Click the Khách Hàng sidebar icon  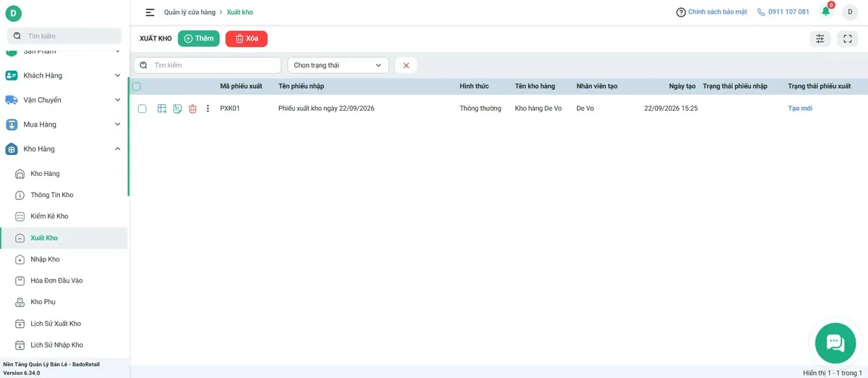point(12,75)
